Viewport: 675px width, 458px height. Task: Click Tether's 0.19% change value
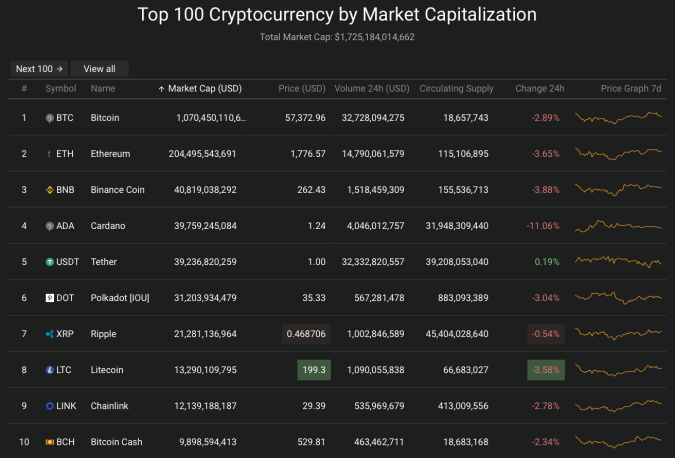[547, 262]
